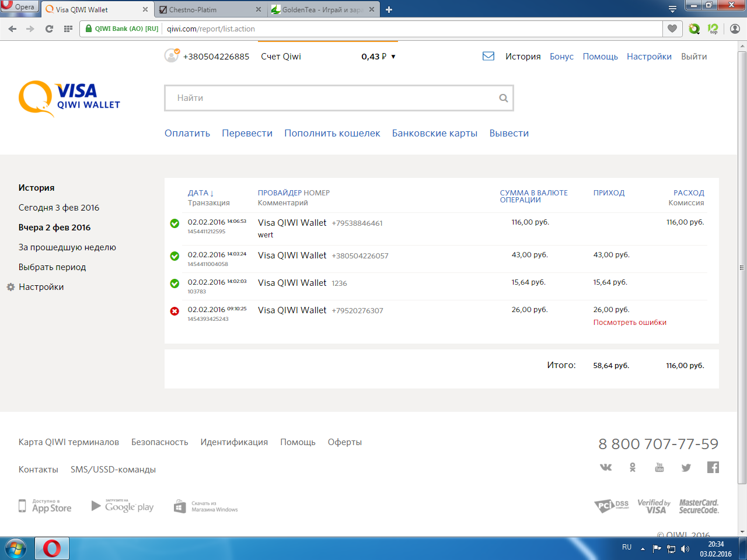Viewport: 747px width, 560px height.
Task: Expand the account balance dropdown
Action: pos(393,57)
